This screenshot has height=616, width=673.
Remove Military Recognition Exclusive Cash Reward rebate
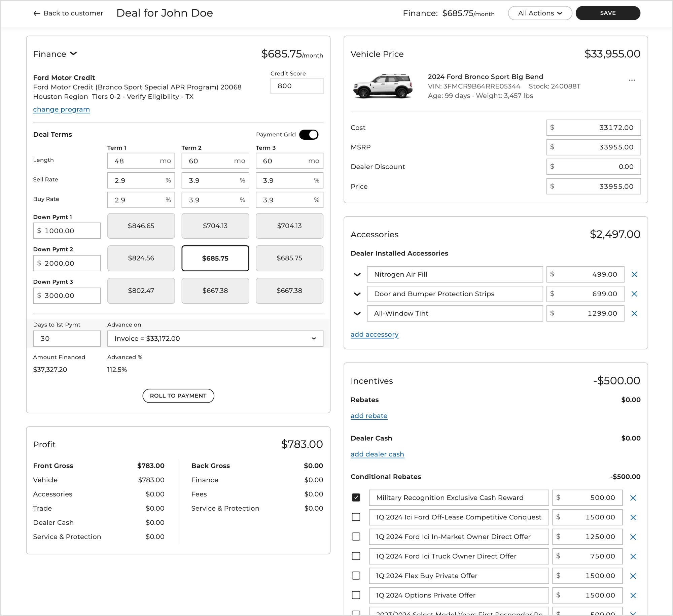click(x=633, y=498)
